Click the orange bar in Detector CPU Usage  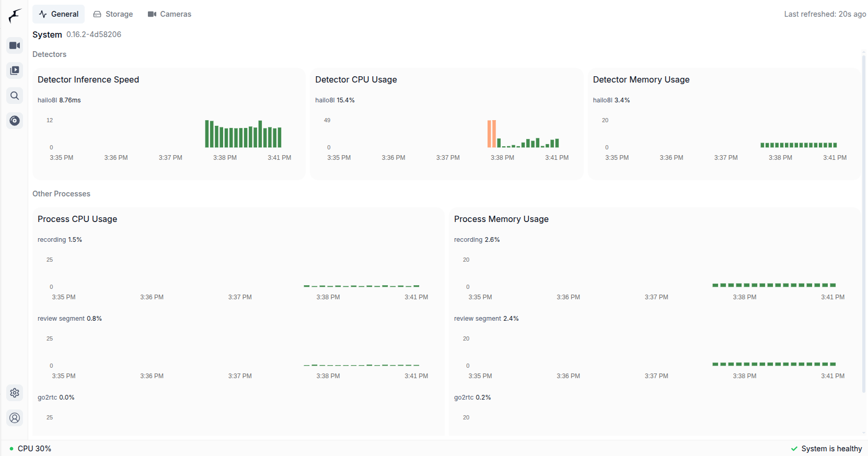coord(491,134)
